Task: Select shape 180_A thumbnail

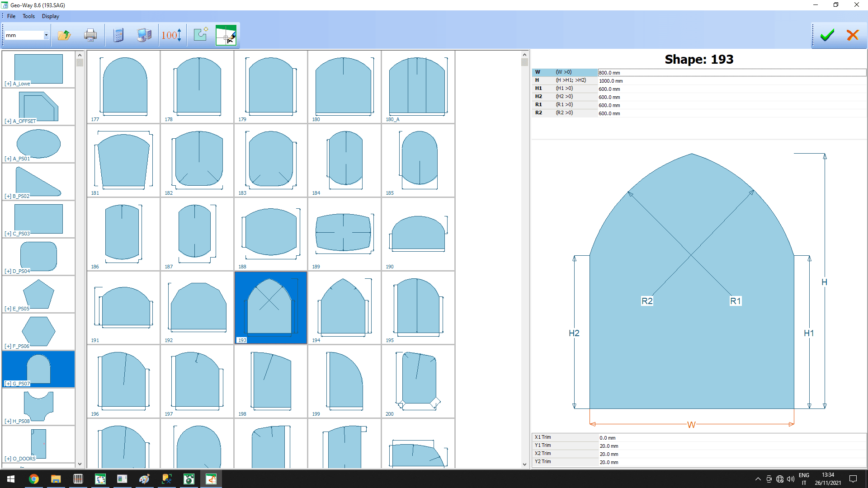Action: click(x=418, y=87)
